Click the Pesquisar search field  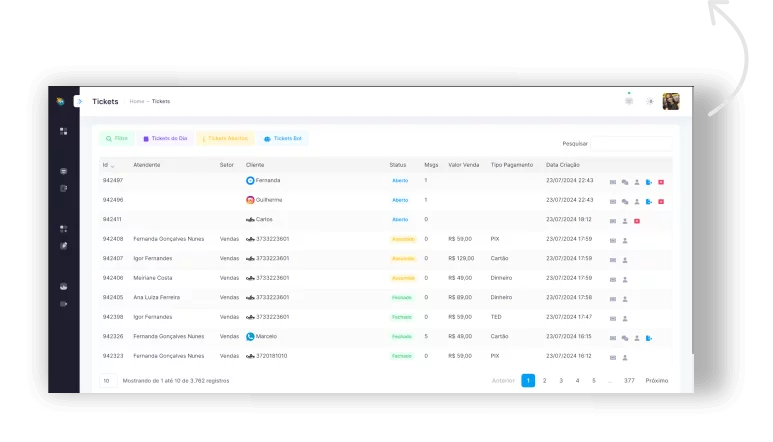(x=631, y=143)
